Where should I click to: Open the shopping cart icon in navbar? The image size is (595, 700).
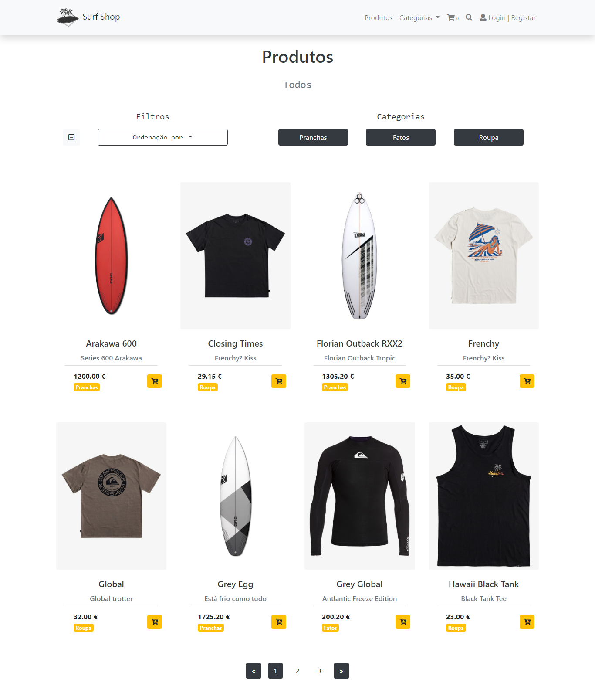(x=453, y=18)
